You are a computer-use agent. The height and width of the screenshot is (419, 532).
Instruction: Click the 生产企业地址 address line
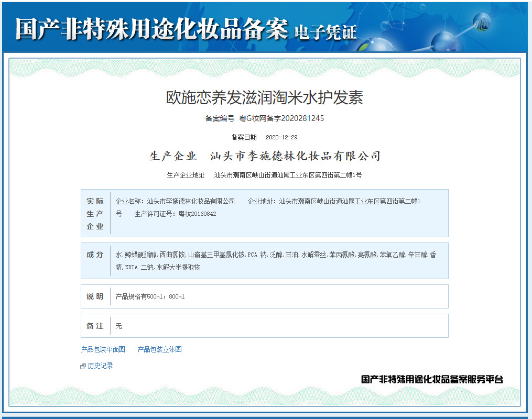264,175
